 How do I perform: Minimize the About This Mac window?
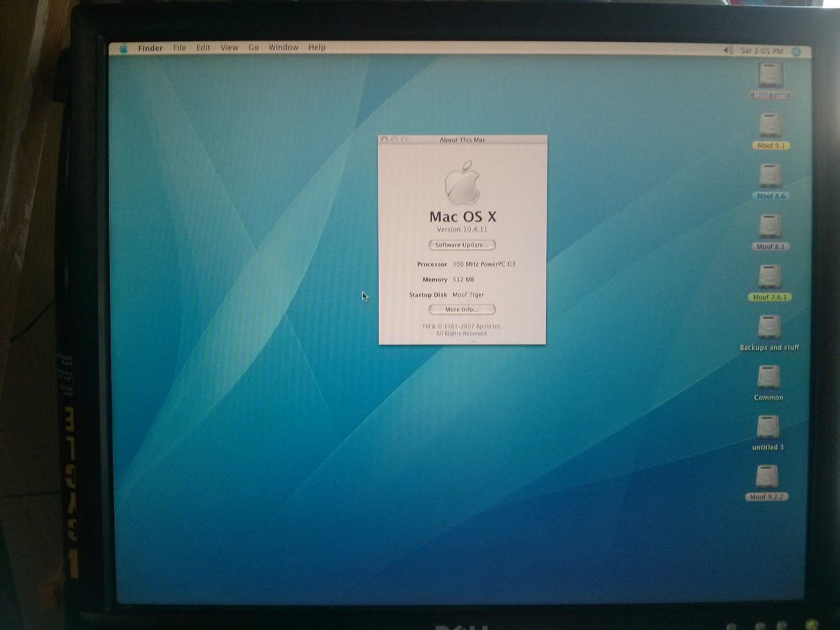click(394, 139)
